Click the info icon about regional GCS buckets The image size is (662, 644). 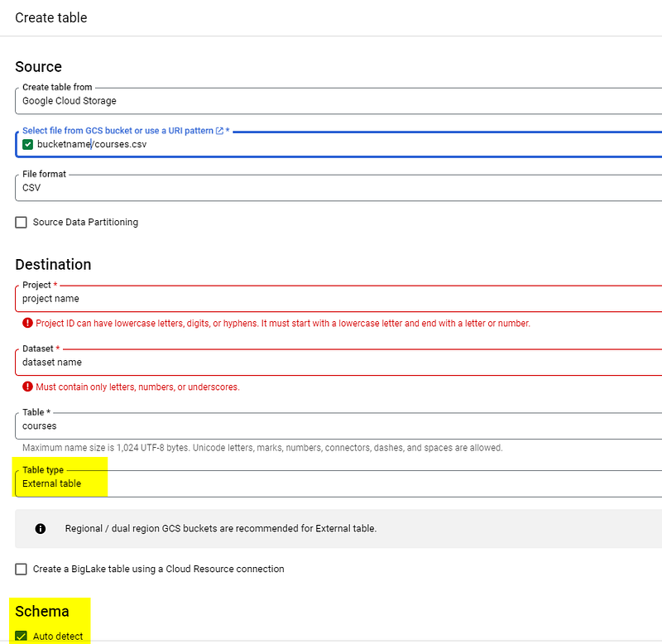click(41, 529)
